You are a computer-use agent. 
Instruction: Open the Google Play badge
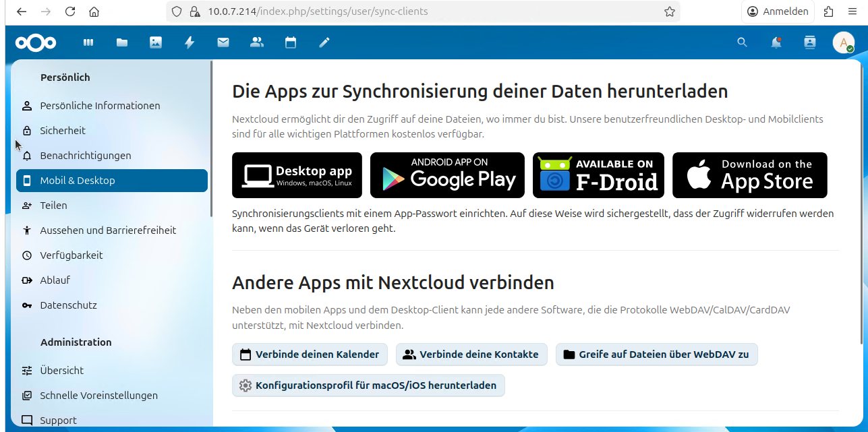[x=447, y=175]
